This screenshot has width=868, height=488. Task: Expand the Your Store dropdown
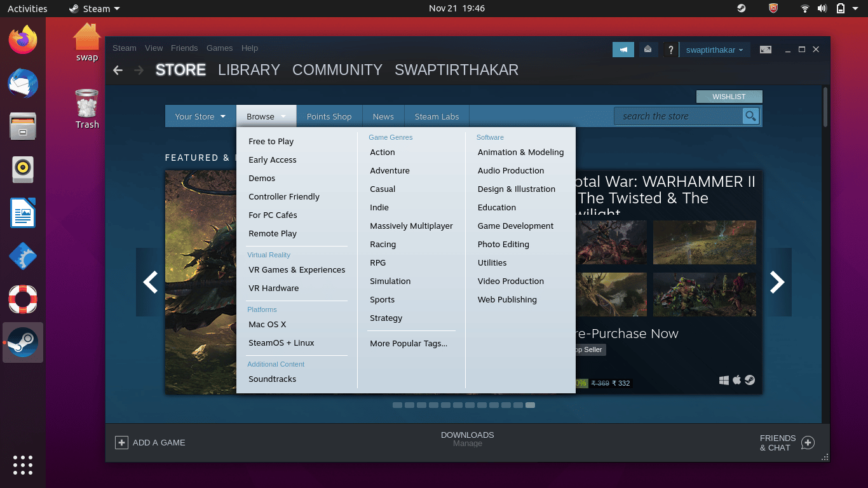tap(200, 116)
